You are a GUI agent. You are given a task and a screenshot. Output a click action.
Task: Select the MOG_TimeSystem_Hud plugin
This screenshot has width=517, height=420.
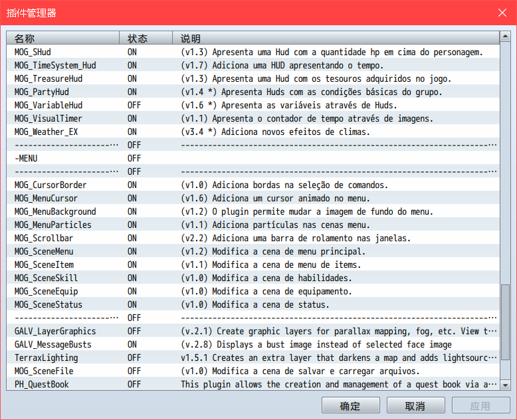coord(253,65)
